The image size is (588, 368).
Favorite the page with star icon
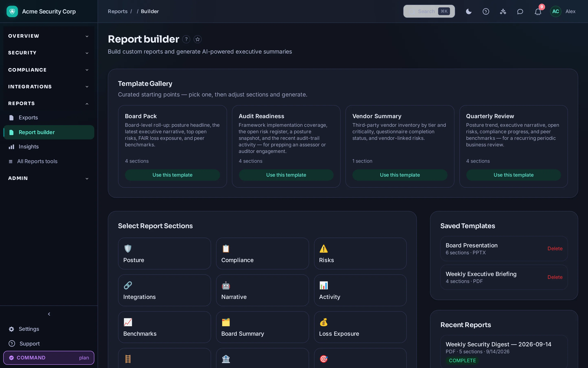pyautogui.click(x=198, y=39)
